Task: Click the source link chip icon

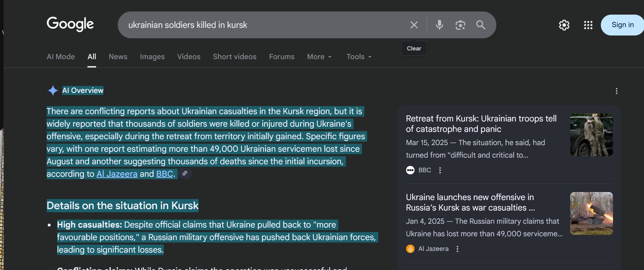Action: tap(185, 173)
